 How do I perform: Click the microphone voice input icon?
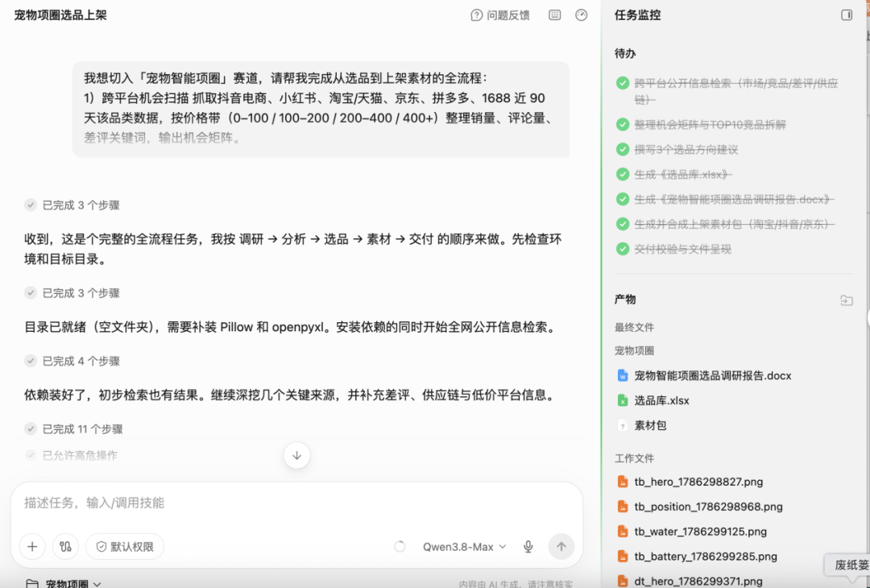[x=528, y=546]
